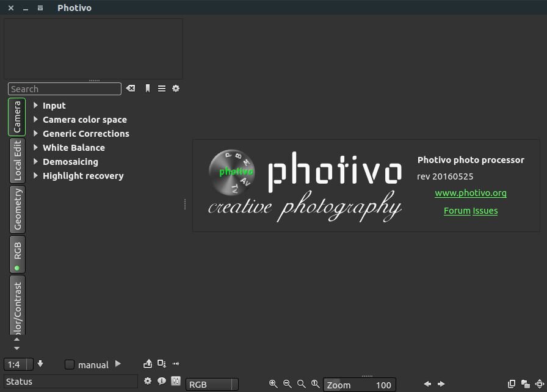This screenshot has height=392, width=547.
Task: Click the Zoom 100 slider field
Action: click(x=360, y=385)
